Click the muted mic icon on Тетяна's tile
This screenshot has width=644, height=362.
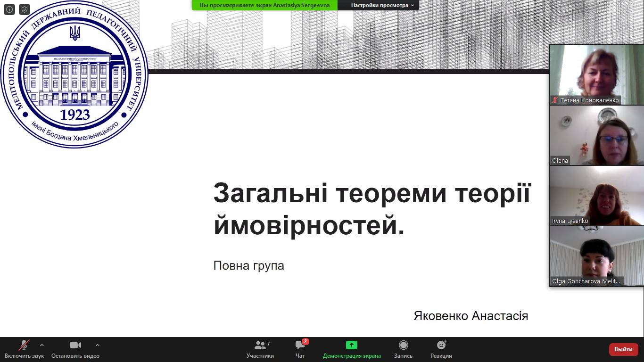pyautogui.click(x=555, y=100)
